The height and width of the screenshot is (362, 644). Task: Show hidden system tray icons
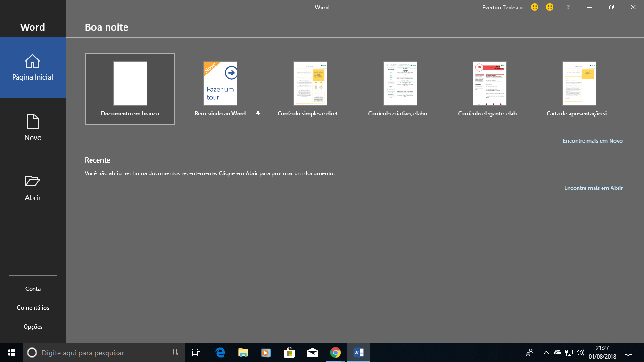click(x=546, y=353)
